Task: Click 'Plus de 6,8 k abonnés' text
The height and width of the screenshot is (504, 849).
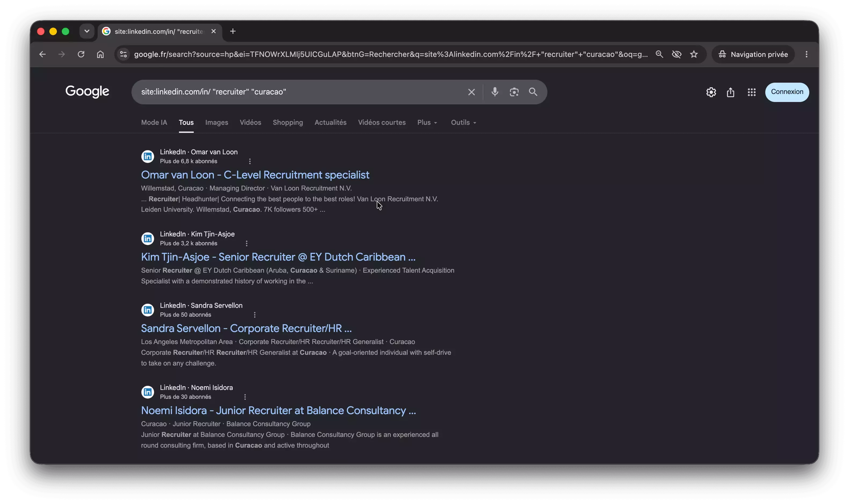Action: pyautogui.click(x=188, y=161)
